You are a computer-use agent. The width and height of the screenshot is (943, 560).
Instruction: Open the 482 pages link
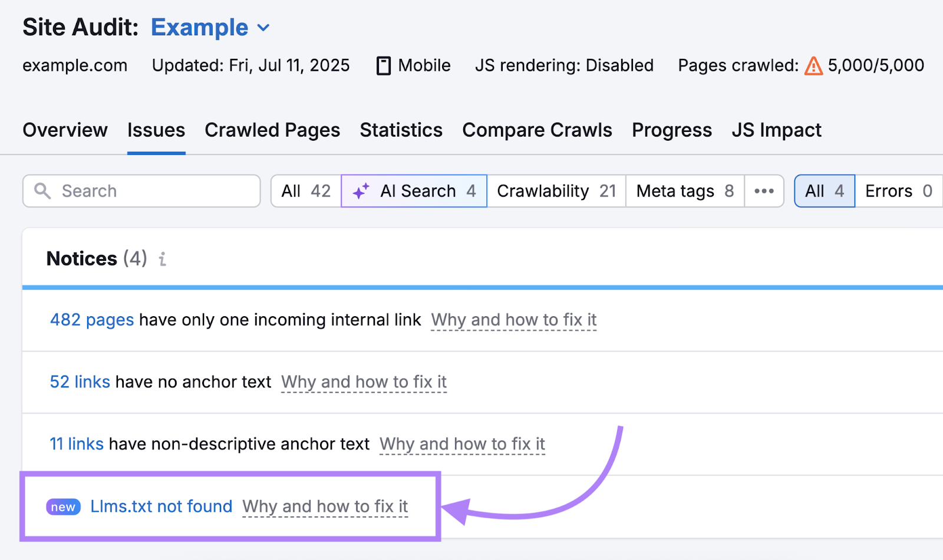[x=91, y=320]
